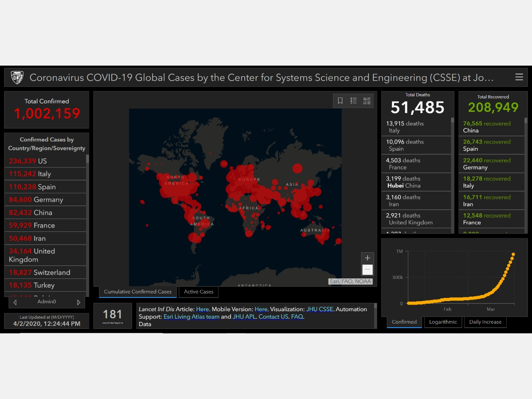Screen dimensions: 532x399
Task: Open the FAQ link
Action: (x=297, y=317)
